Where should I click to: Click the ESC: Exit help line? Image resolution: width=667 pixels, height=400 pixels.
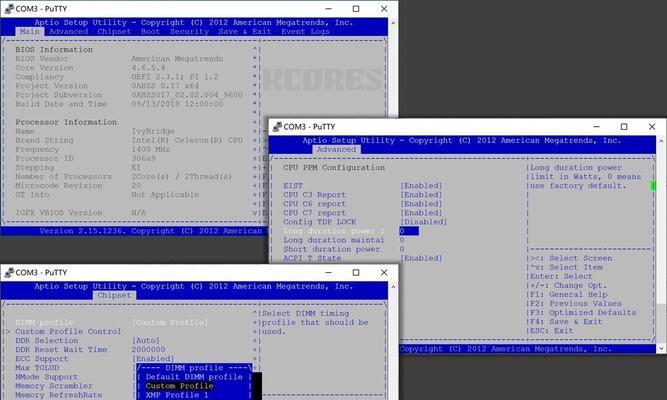[x=551, y=331]
